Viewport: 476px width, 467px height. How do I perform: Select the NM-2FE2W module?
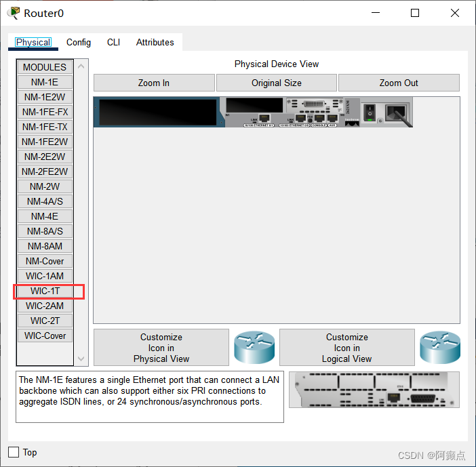[45, 171]
